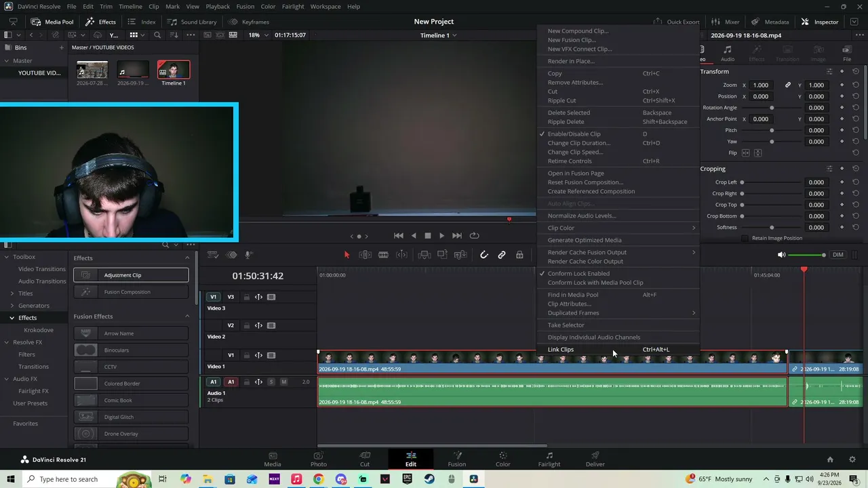Select the arrow Selection Mode tool

point(347,255)
